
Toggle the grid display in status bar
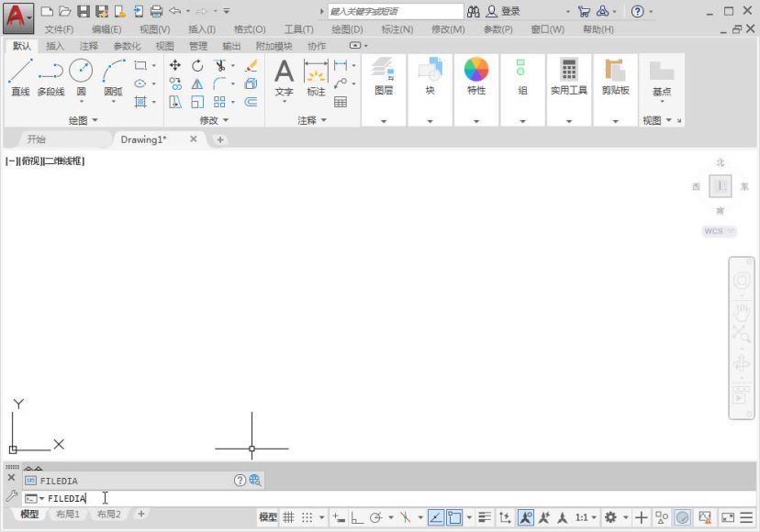click(x=288, y=517)
